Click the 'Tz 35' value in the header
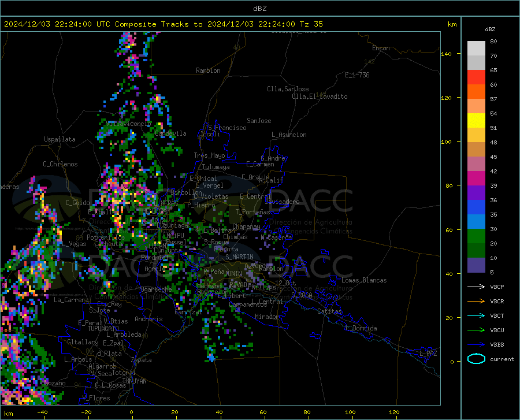 [x=311, y=24]
